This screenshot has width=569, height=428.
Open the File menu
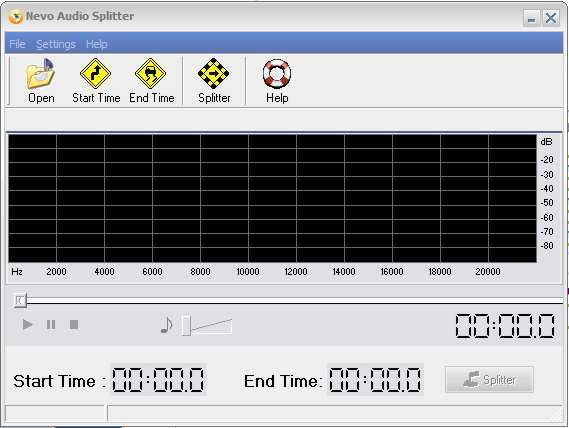tap(17, 44)
